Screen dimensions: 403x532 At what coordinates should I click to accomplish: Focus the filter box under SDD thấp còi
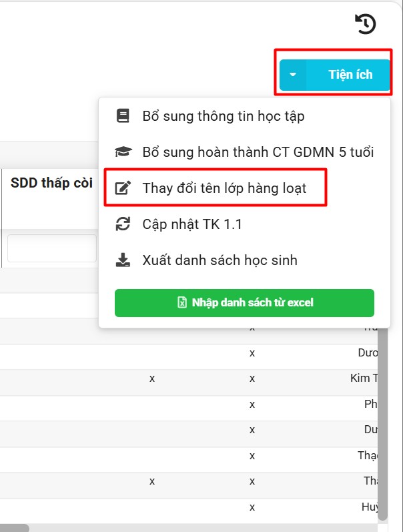coord(52,248)
